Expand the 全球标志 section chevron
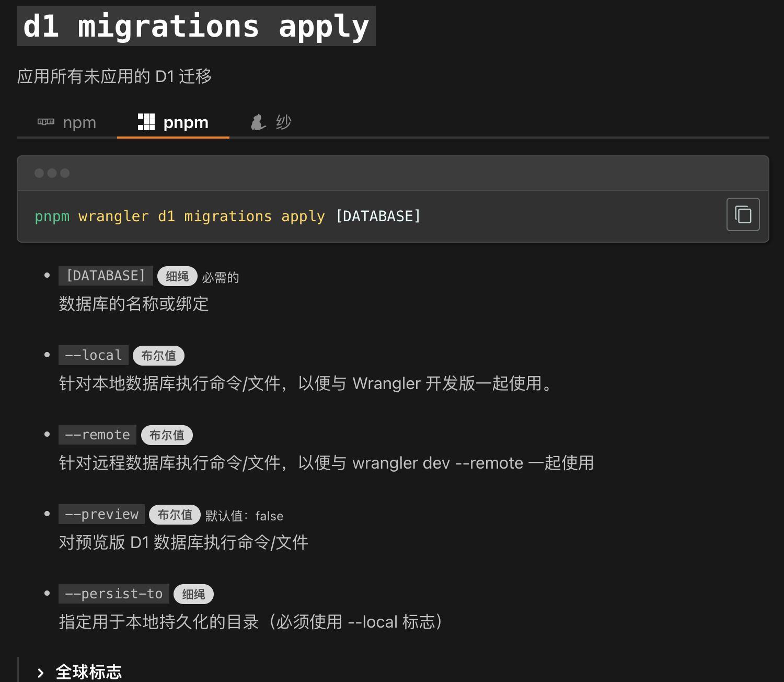784x682 pixels. (41, 673)
